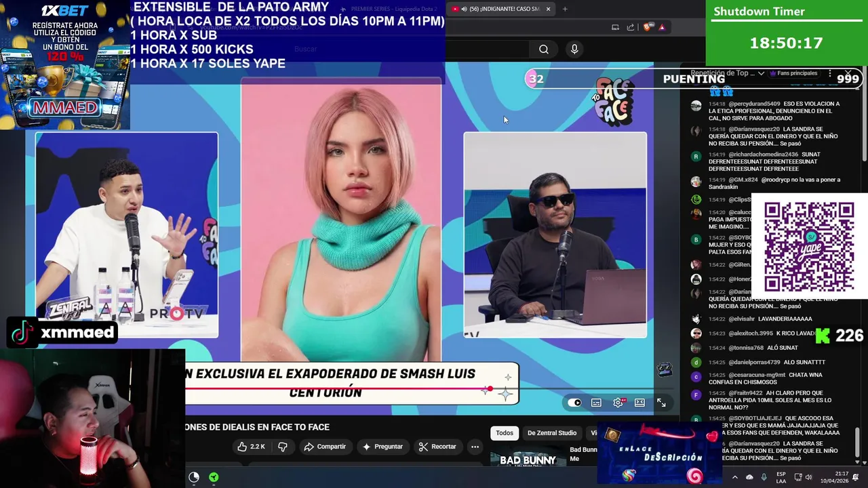The image size is (868, 488).
Task: Open the Brave Rewards triangle icon
Action: [x=662, y=27]
